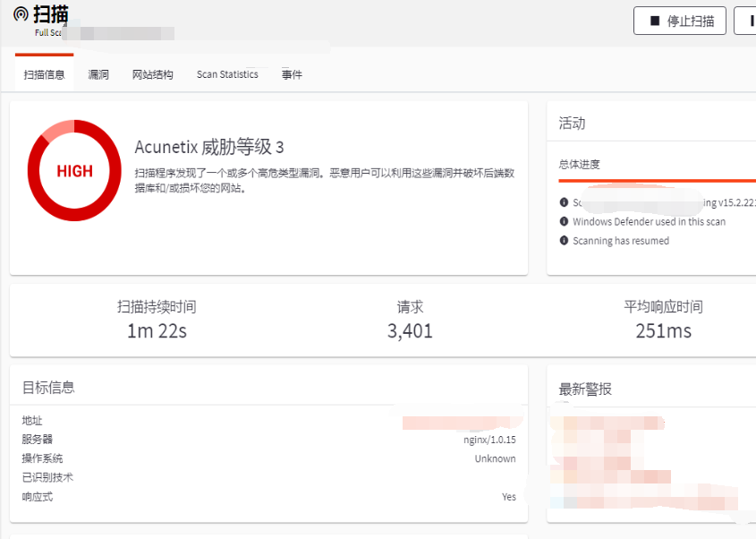This screenshot has height=539, width=756.
Task: Click the HIGH threat level donut chart
Action: 74,170
